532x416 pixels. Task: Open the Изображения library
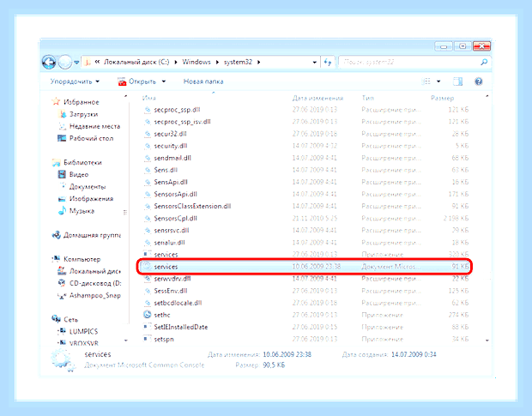(x=86, y=199)
